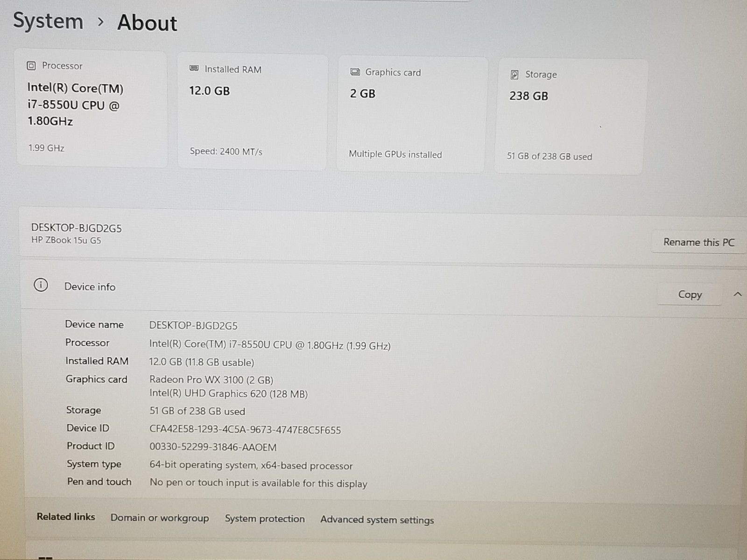Rename this PC button
The image size is (747, 560).
[x=698, y=242]
